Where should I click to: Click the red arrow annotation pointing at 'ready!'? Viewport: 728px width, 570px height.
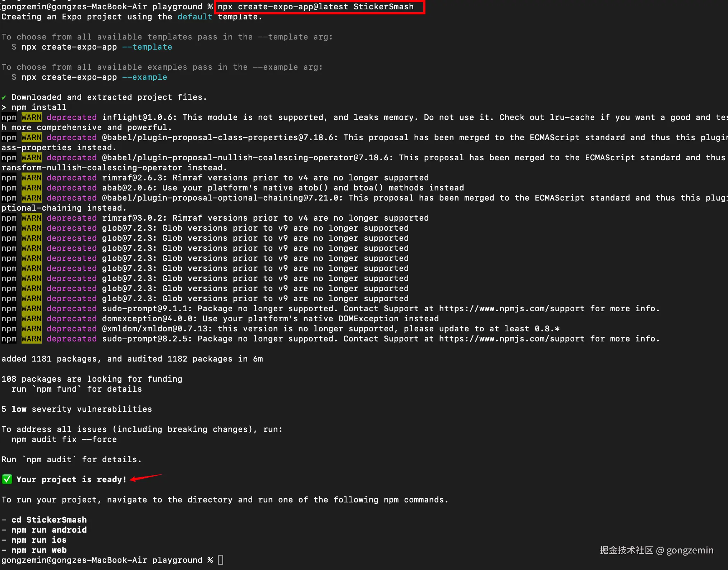click(146, 478)
